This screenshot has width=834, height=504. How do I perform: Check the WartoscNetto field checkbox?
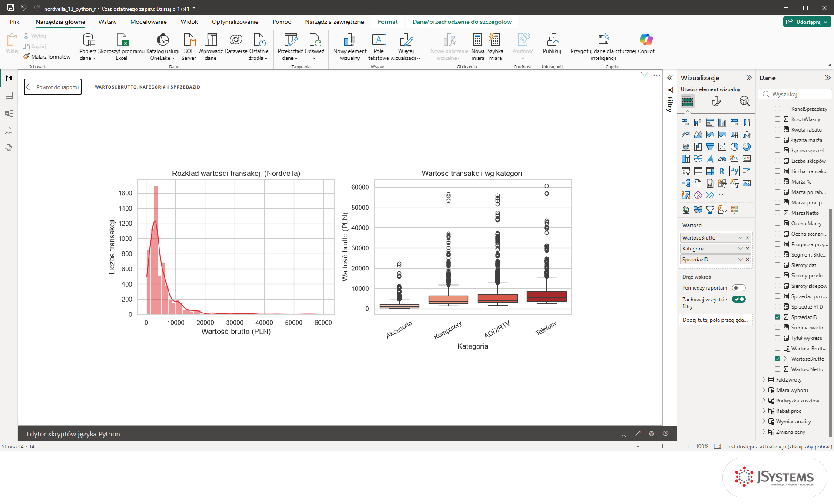click(778, 369)
